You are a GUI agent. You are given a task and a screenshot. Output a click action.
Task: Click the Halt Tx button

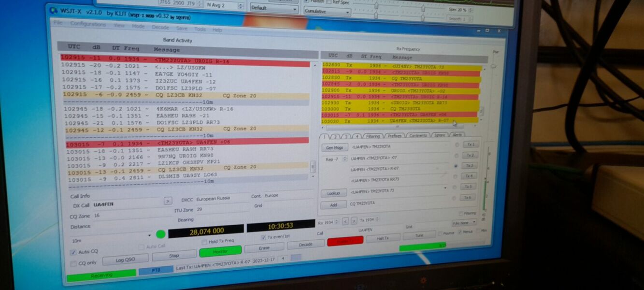click(383, 238)
